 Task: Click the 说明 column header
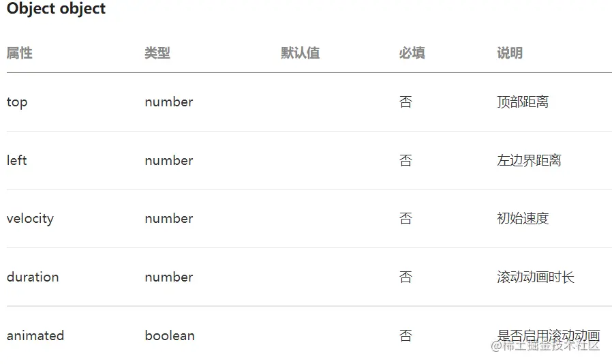pyautogui.click(x=510, y=53)
